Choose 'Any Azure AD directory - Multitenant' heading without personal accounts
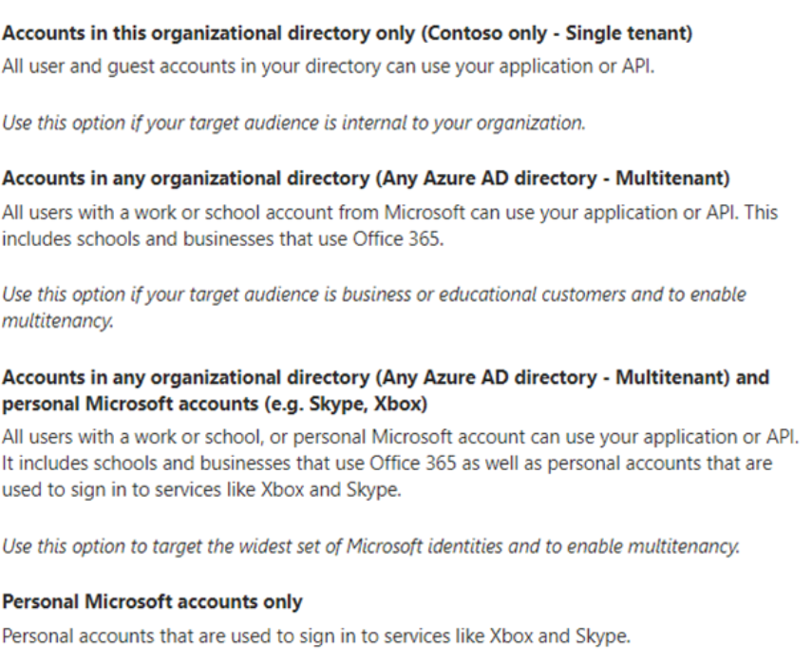The height and width of the screenshot is (663, 812). 374,180
